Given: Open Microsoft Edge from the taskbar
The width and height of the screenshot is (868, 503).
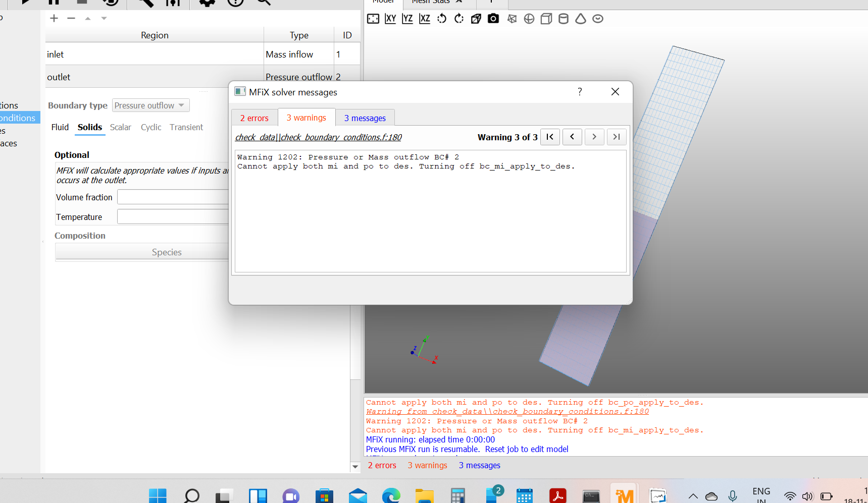Looking at the screenshot, I should 391,496.
